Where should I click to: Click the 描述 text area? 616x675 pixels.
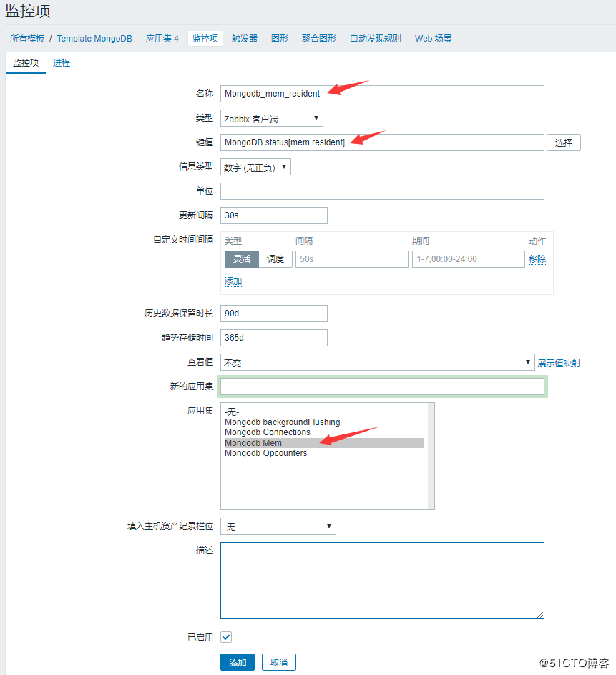click(382, 581)
